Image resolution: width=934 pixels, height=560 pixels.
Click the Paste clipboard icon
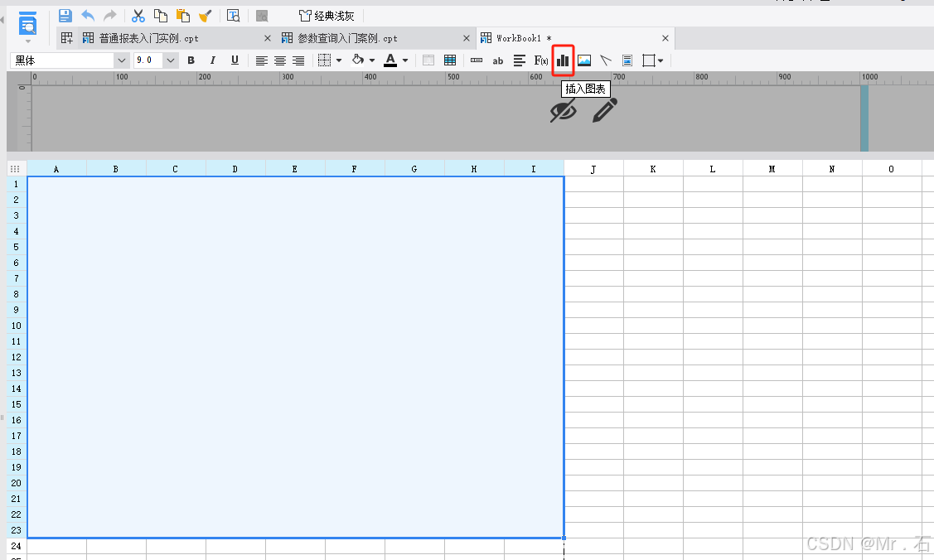click(x=183, y=16)
